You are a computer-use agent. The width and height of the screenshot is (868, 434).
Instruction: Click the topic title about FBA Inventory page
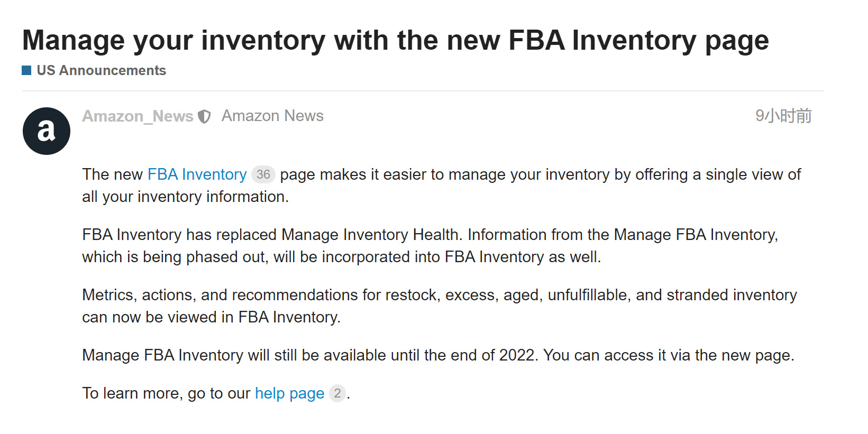tap(395, 40)
